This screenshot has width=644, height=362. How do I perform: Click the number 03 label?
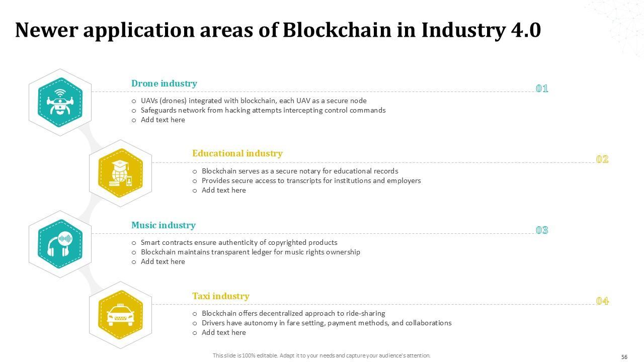[542, 230]
